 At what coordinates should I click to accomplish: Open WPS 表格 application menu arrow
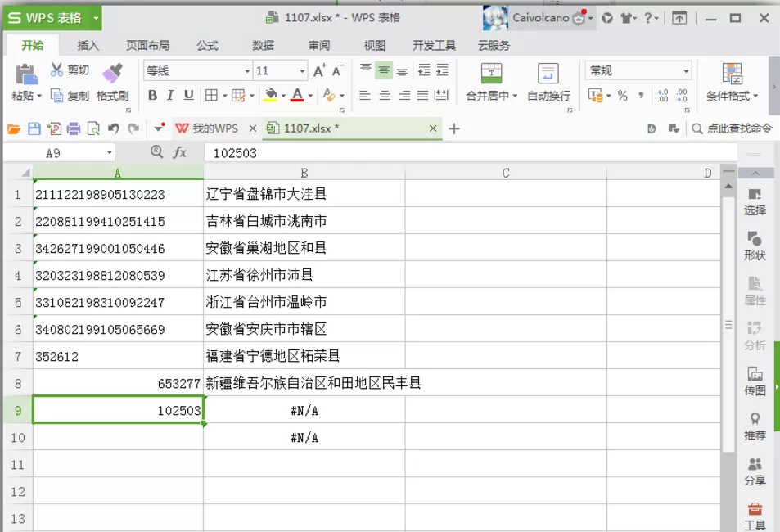(96, 18)
